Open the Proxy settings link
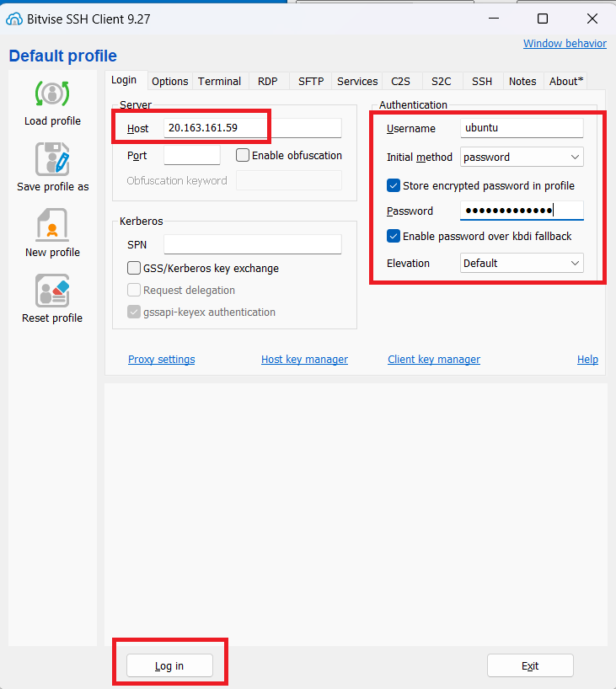This screenshot has width=616, height=689. pos(161,360)
